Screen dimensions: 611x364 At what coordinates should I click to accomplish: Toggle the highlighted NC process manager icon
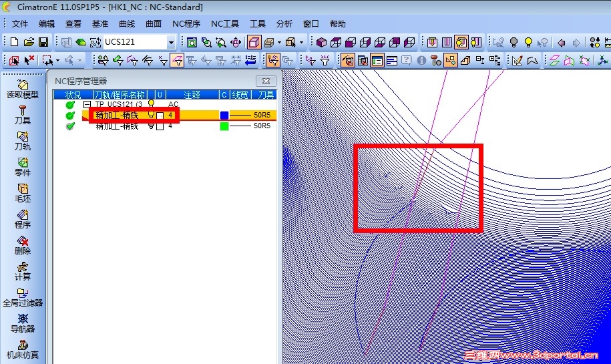click(377, 60)
